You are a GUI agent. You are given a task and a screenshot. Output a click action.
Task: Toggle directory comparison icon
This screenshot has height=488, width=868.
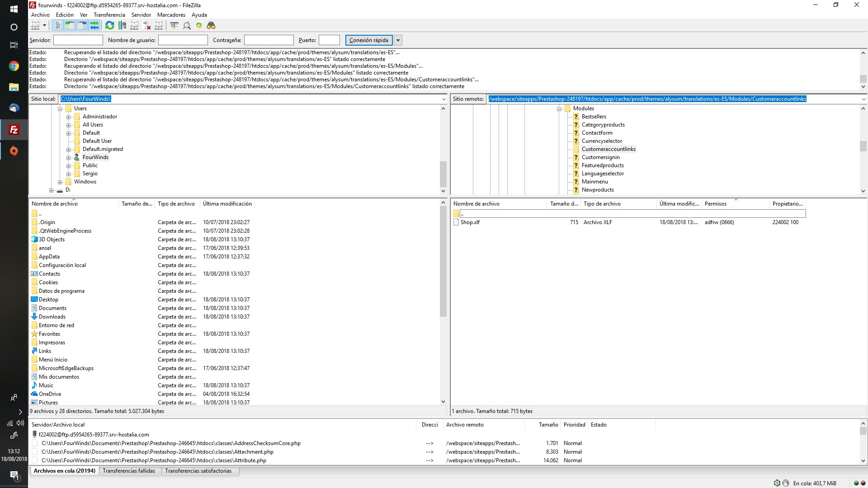[187, 26]
